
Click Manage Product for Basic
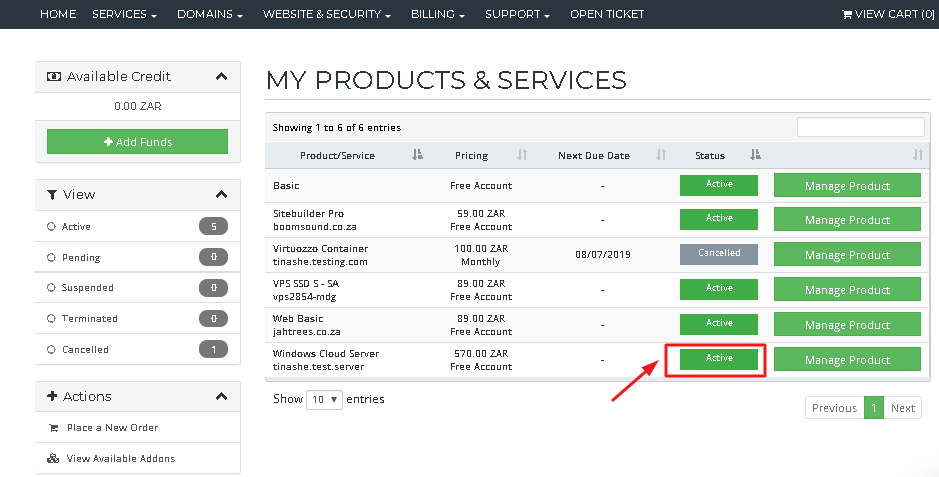coord(847,186)
